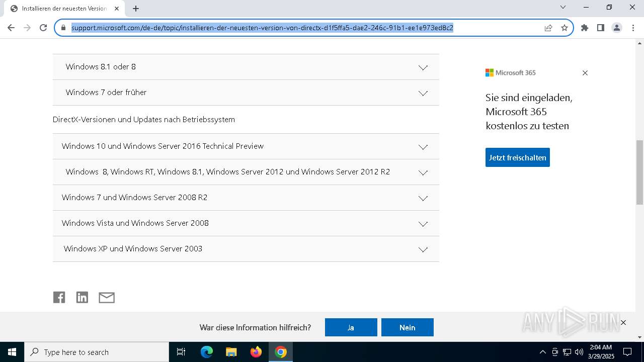Click the Microsoft 365 logo
The width and height of the screenshot is (644, 362).
point(511,73)
